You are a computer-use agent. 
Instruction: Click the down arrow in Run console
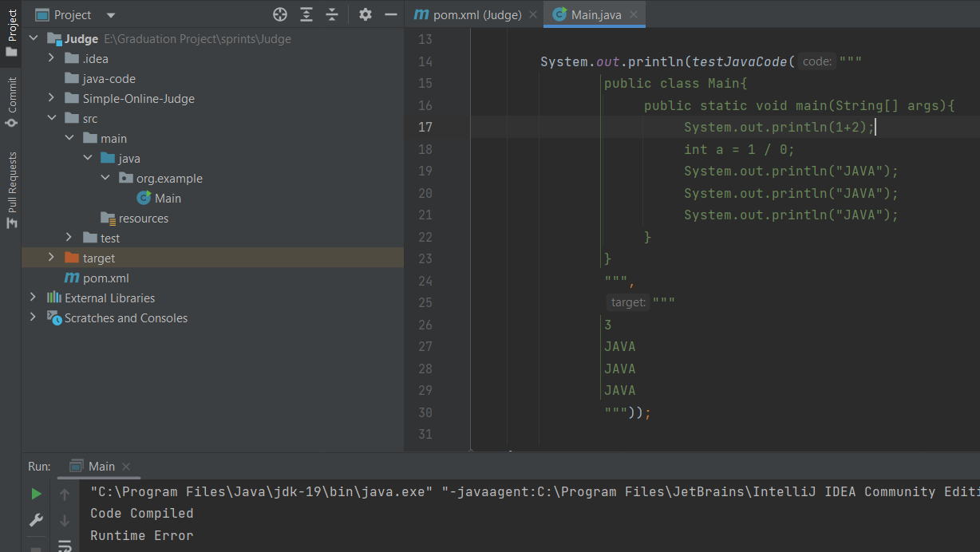65,520
